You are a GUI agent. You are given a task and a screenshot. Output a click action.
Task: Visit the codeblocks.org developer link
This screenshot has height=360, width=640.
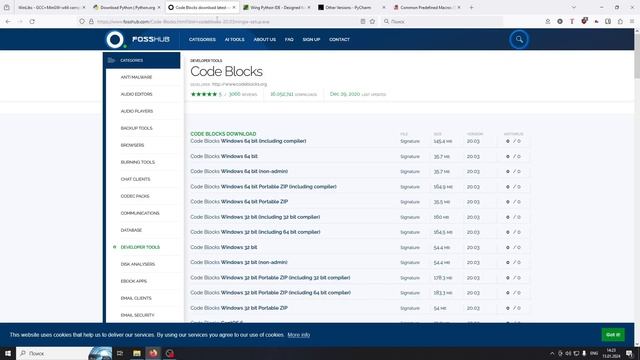point(239,84)
